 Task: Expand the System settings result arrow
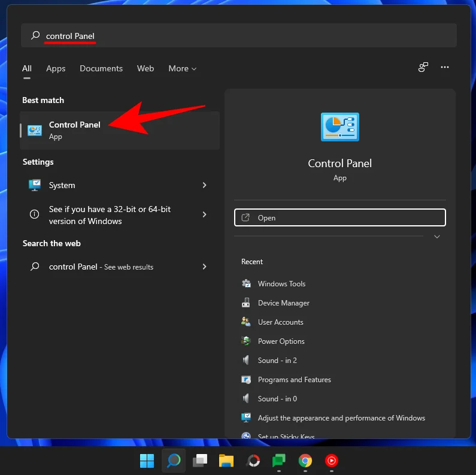click(204, 186)
